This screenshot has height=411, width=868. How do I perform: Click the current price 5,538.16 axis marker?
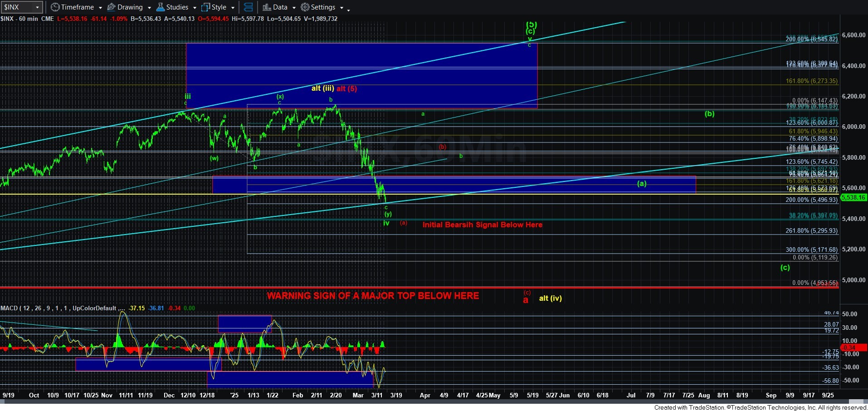[x=853, y=197]
